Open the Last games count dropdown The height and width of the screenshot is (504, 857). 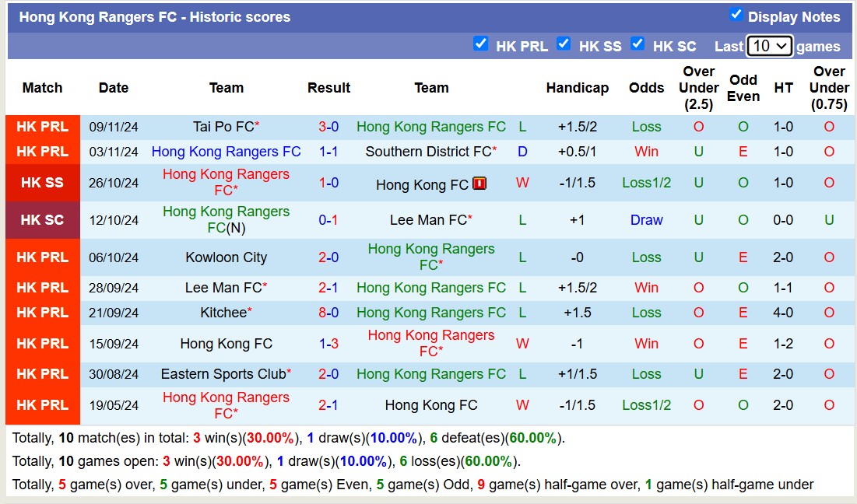pos(769,46)
